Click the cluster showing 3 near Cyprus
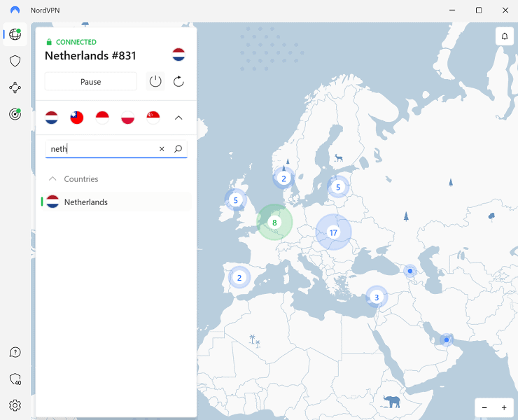 (377, 297)
